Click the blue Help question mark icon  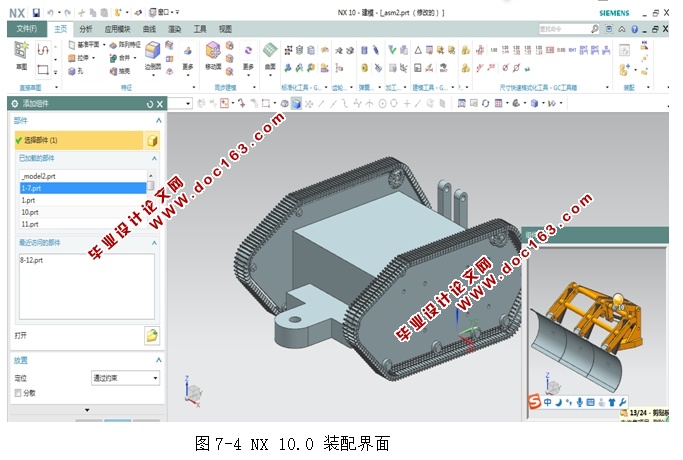[634, 29]
